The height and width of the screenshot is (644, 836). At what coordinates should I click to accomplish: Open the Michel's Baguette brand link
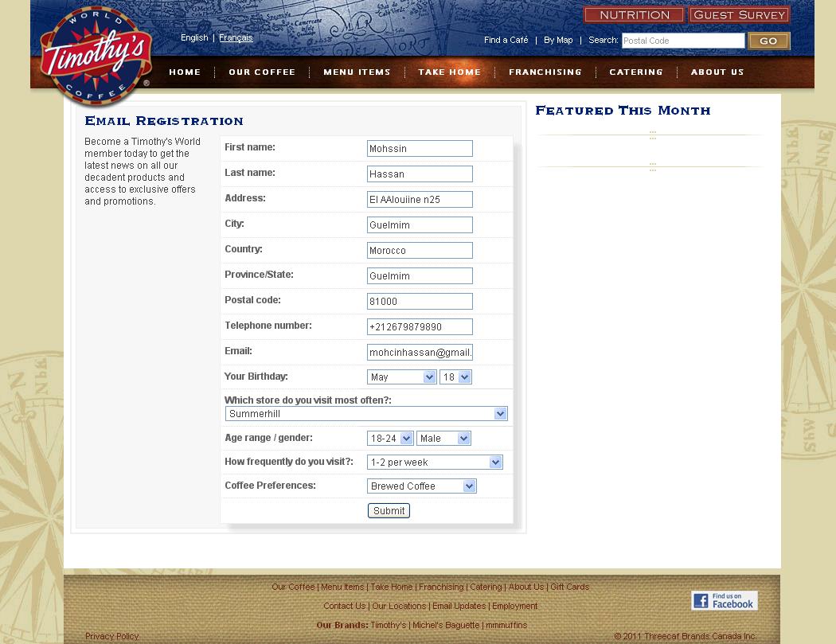click(446, 626)
